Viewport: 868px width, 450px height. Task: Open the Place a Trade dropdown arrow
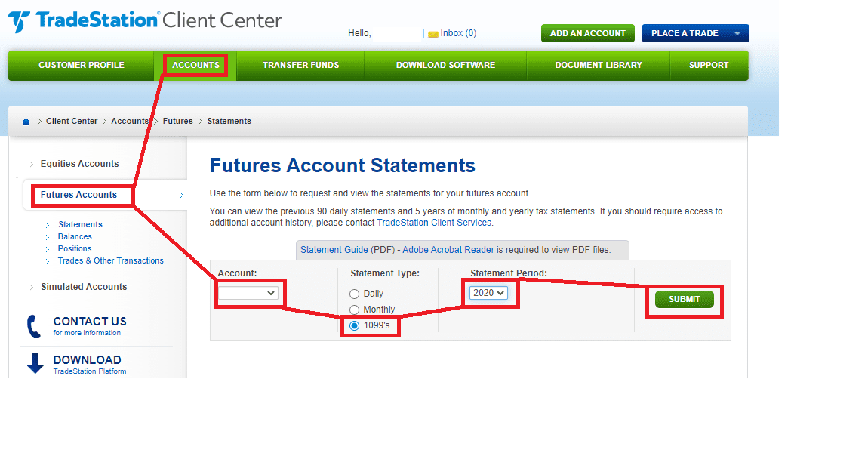click(737, 34)
